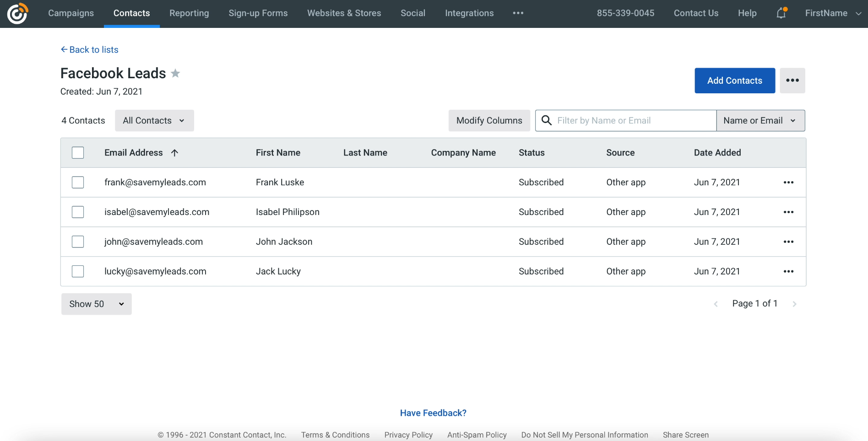Check the frank@savemyleads.com checkbox

(x=78, y=183)
